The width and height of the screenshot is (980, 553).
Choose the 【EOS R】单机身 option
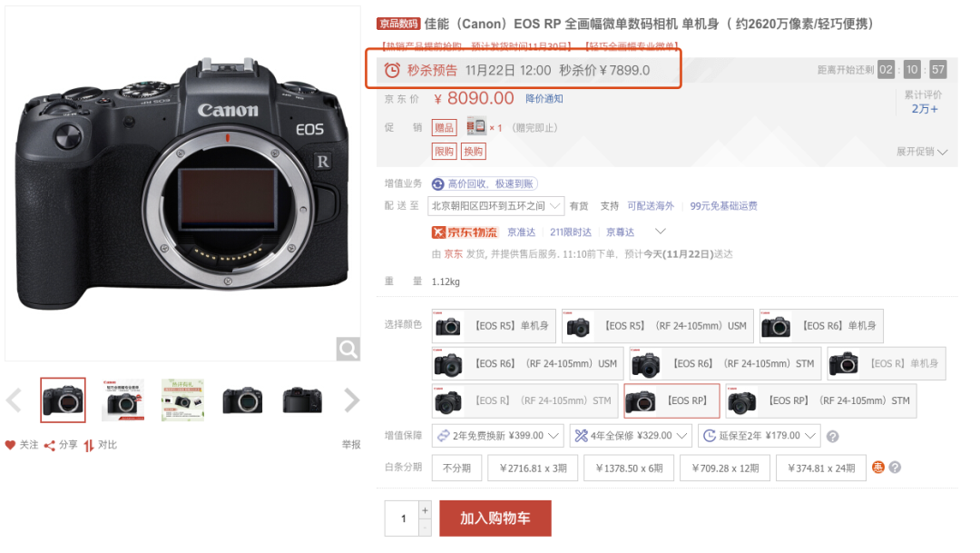(887, 363)
